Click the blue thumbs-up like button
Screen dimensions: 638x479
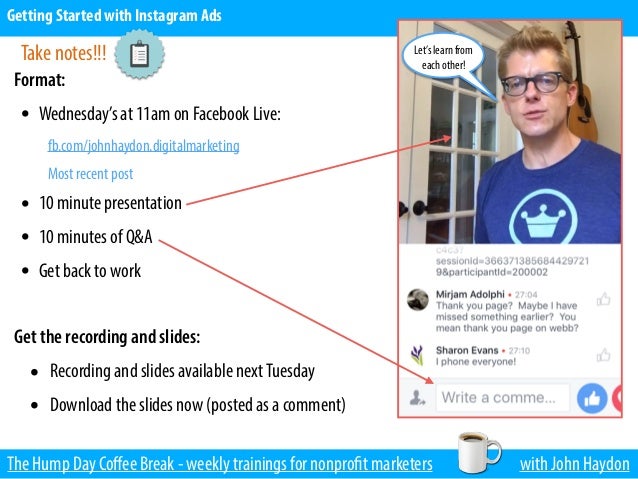pyautogui.click(x=592, y=398)
